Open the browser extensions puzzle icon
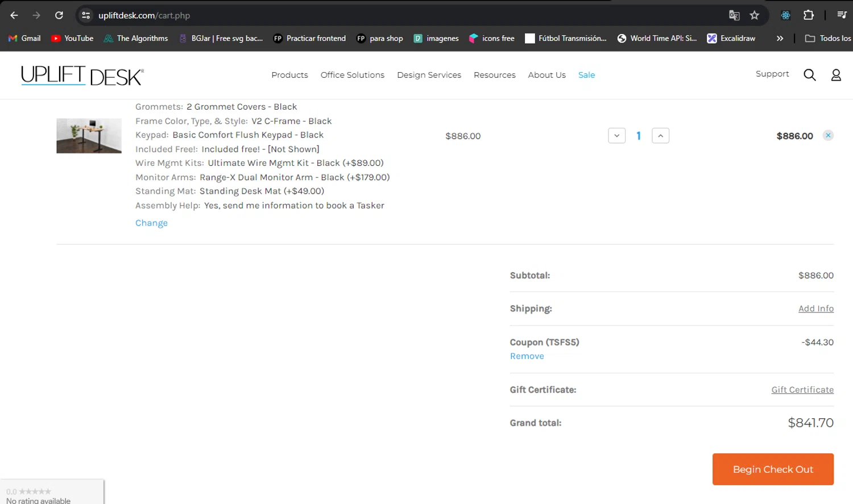The image size is (853, 504). (x=809, y=15)
